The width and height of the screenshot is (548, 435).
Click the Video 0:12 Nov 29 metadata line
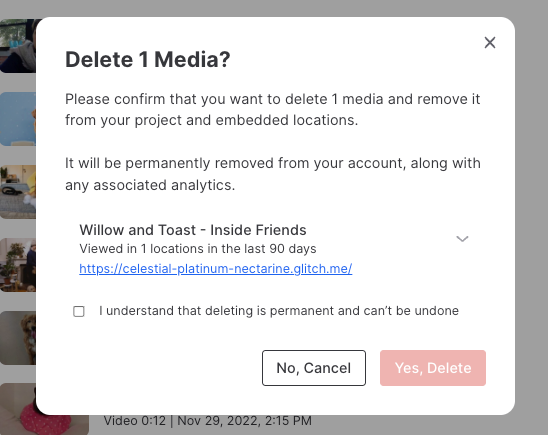(x=208, y=421)
